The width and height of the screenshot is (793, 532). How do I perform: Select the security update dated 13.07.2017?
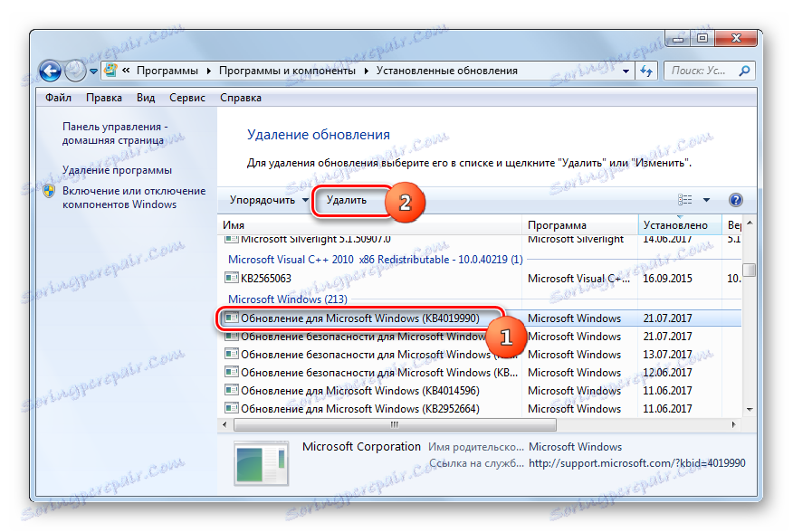(482, 355)
